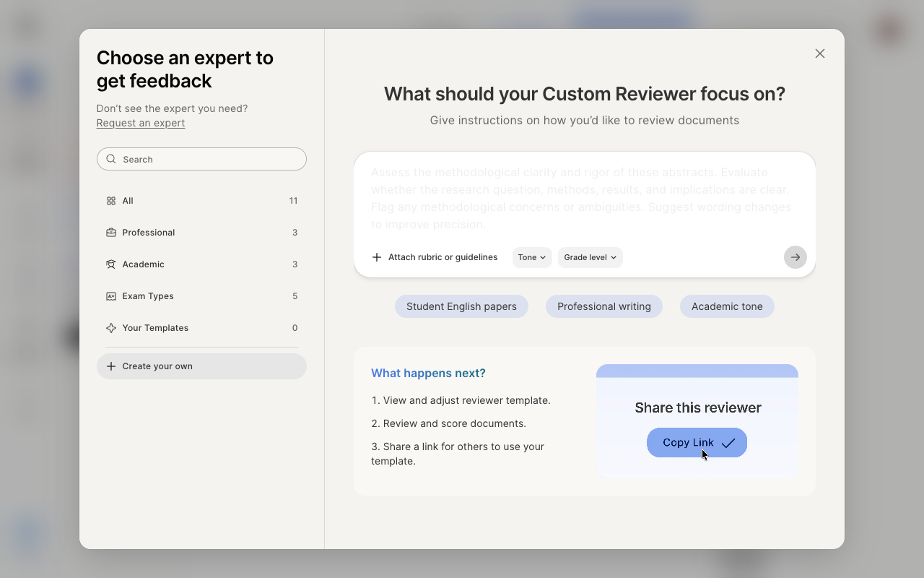Click the checkmark icon on Copy Link
This screenshot has height=578, width=924.
pos(728,443)
